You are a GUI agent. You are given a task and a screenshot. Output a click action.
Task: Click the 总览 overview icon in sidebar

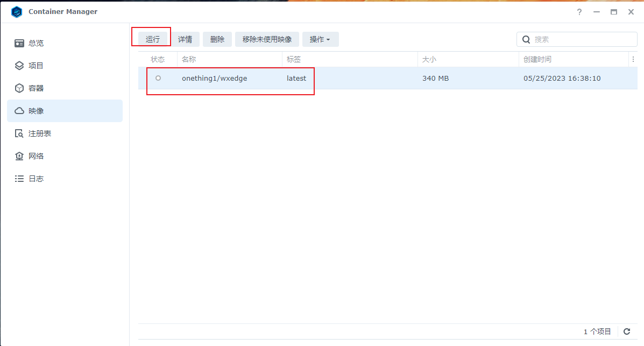19,43
